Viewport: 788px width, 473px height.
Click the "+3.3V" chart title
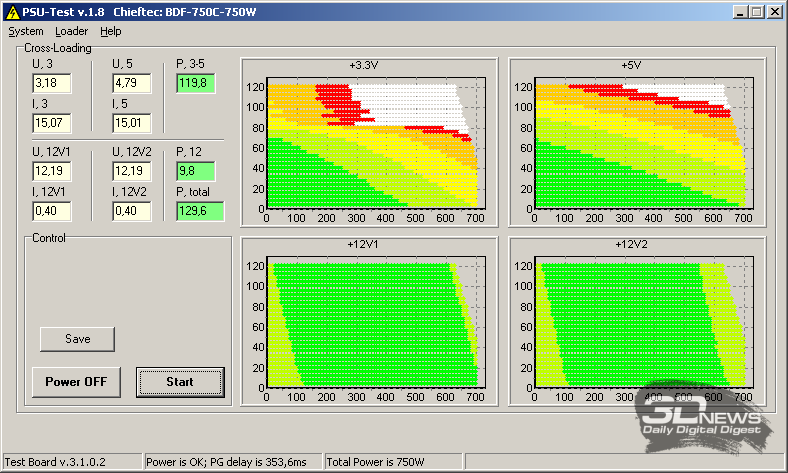point(364,65)
